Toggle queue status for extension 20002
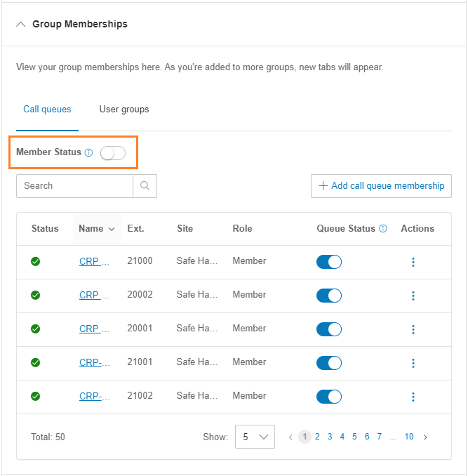 tap(329, 296)
